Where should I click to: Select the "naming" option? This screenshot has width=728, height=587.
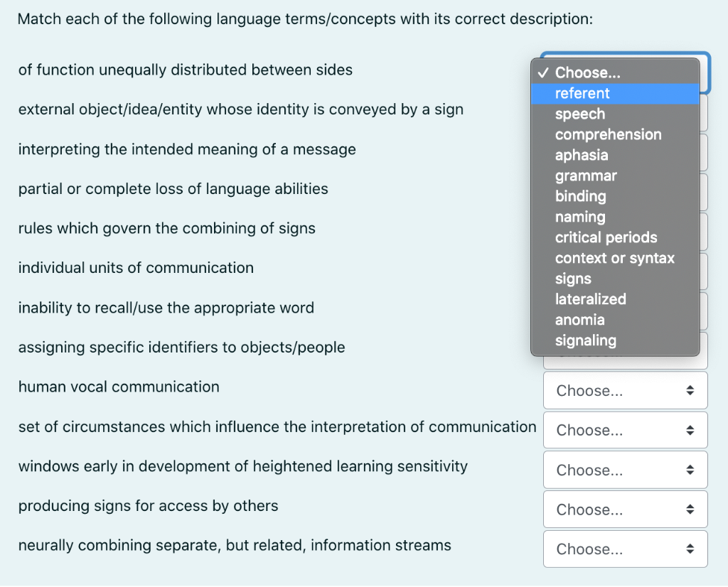(x=580, y=217)
